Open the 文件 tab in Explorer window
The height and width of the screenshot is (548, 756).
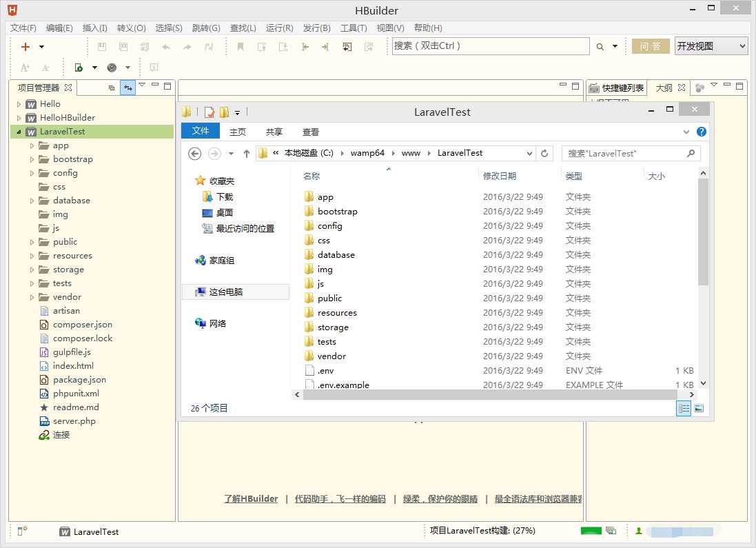click(x=200, y=131)
